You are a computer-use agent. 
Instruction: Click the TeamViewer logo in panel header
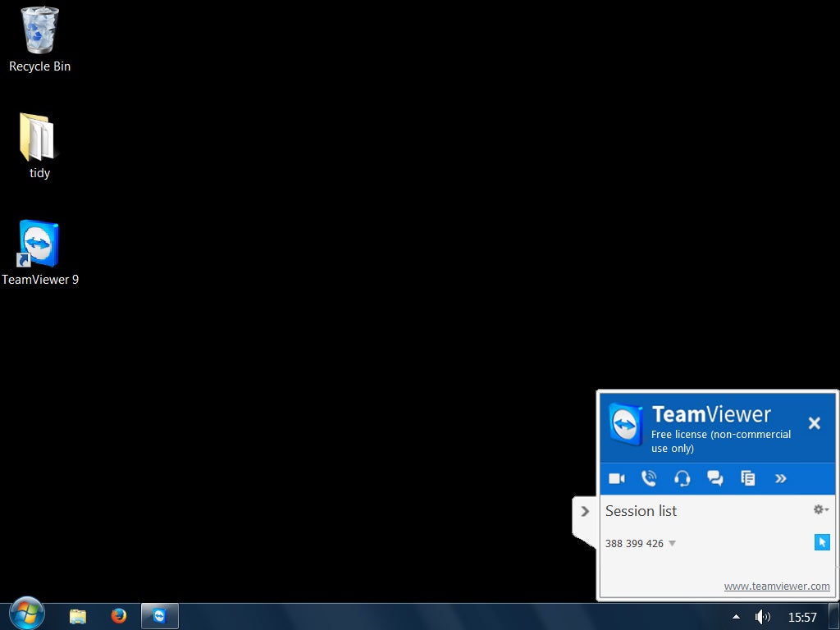pyautogui.click(x=626, y=424)
